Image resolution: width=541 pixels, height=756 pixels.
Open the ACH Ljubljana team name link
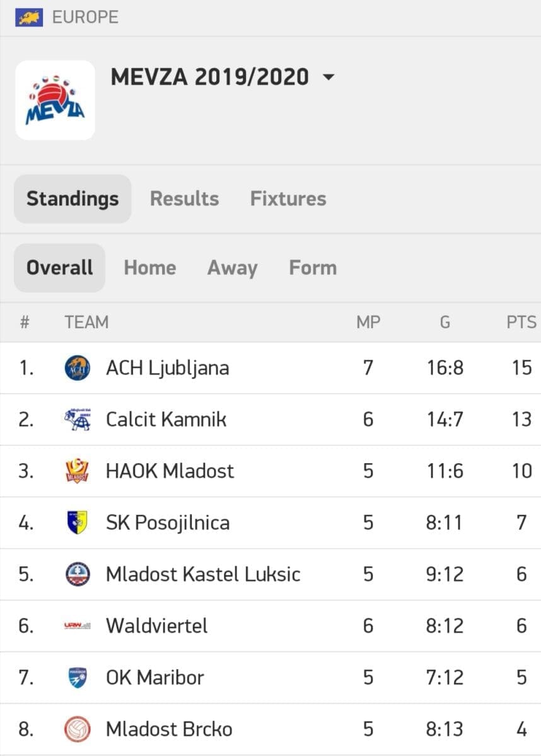167,368
